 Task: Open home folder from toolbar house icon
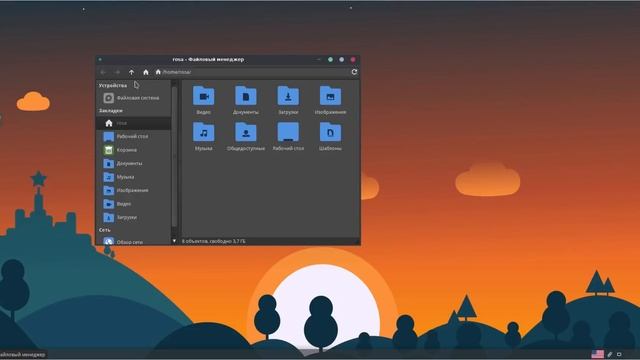pos(146,72)
